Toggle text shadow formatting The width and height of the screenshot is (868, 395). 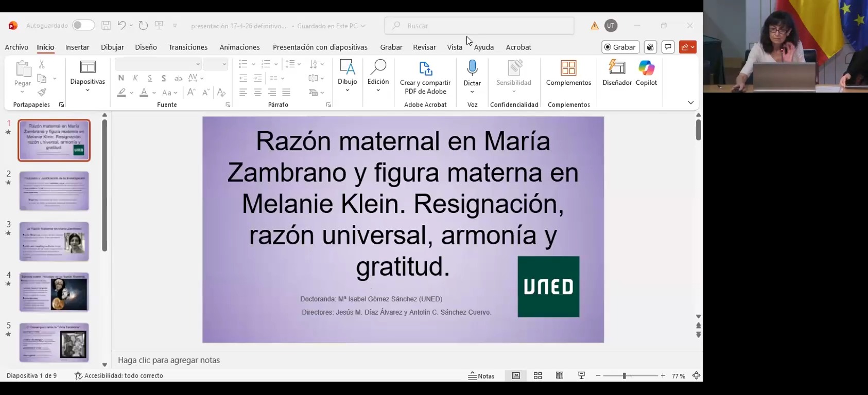(x=164, y=78)
